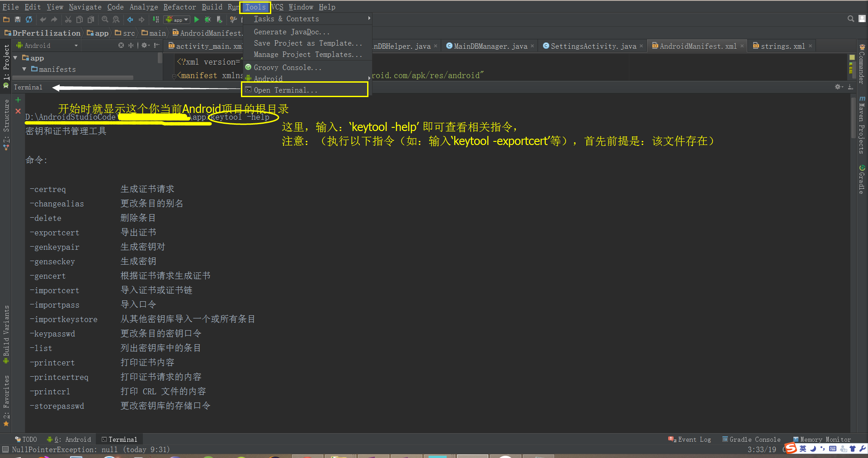Viewport: 868px width, 458px height.
Task: Click the green Run app button
Action: tap(197, 19)
